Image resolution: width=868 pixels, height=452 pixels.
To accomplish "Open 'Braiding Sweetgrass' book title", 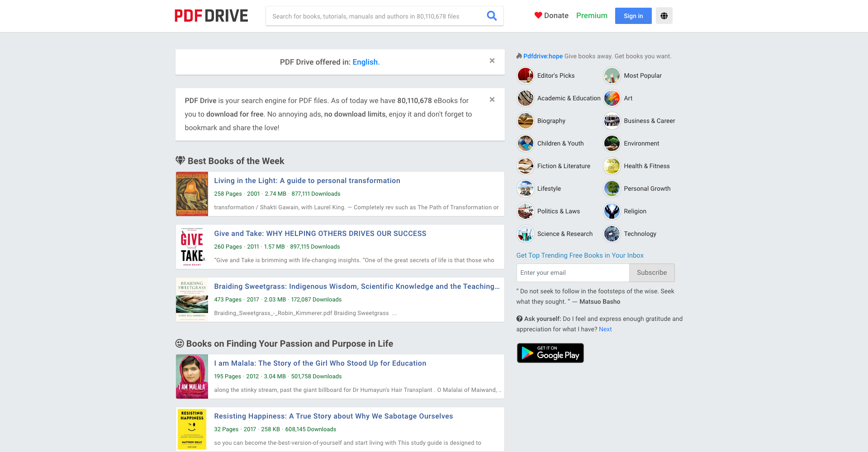I will 357,286.
